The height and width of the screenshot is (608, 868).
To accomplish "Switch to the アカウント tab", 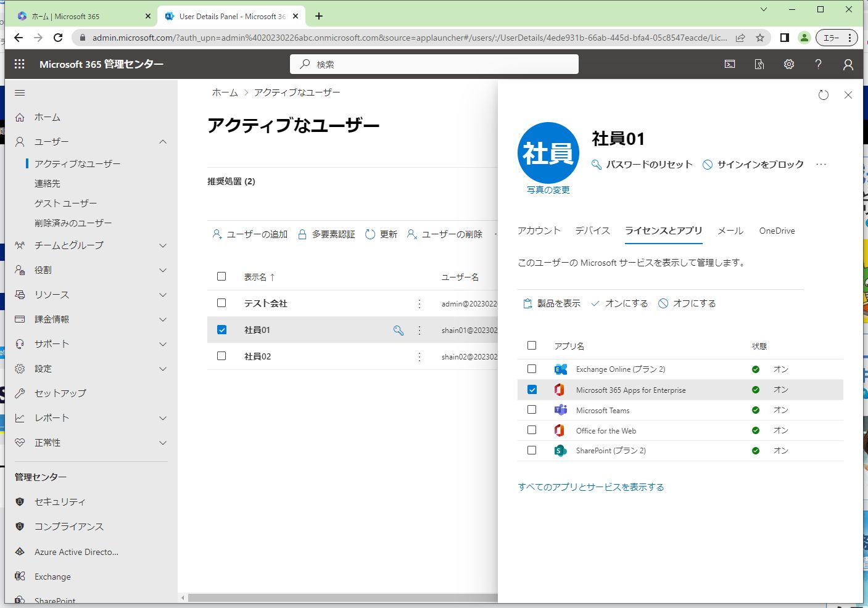I will (539, 231).
